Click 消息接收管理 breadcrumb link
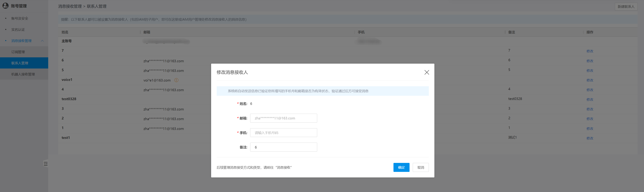Screen dimensions: 644x192 [x=70, y=6]
